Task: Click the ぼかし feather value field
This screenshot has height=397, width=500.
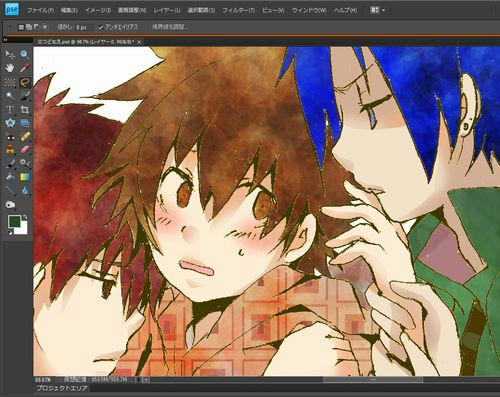Action: tap(81, 28)
